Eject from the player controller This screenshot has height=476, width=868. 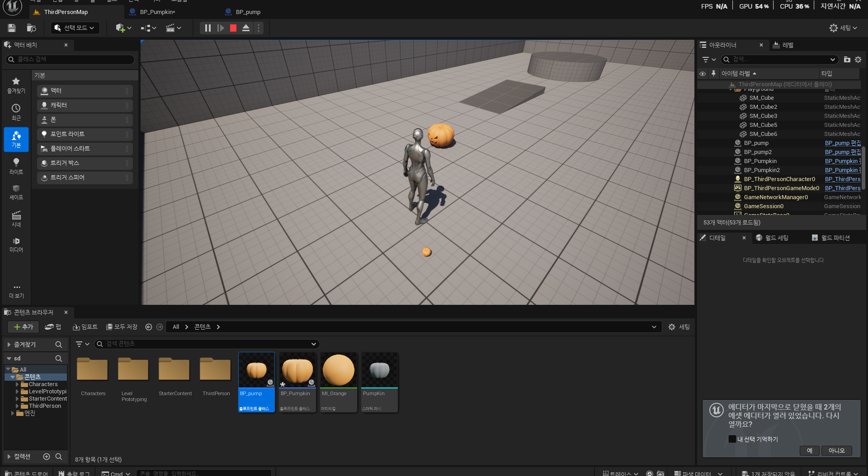point(246,28)
